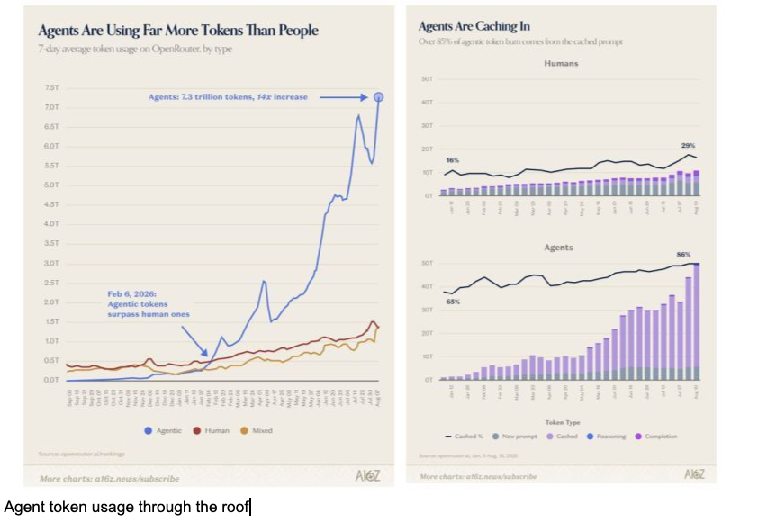Click the 29% label on Humans chart
The image size is (776, 532).
[x=688, y=146]
